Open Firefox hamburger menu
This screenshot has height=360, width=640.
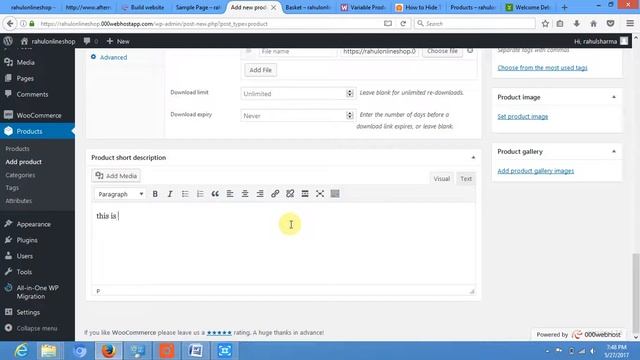click(x=630, y=24)
